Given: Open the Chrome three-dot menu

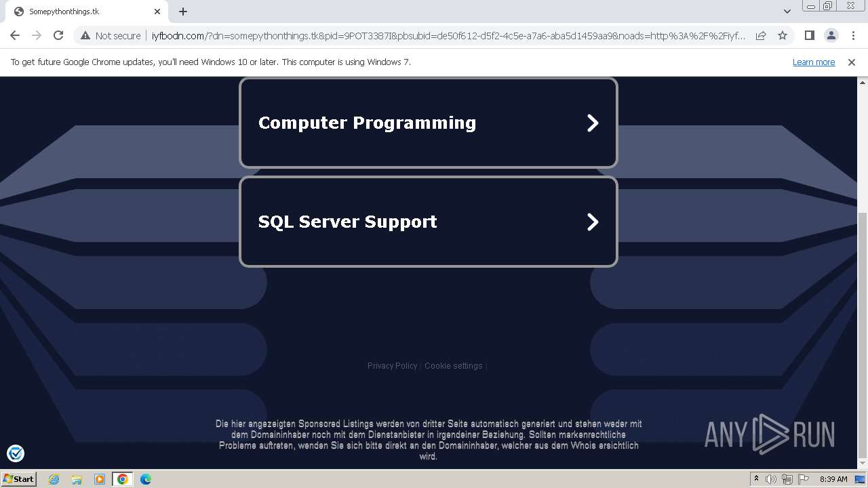Looking at the screenshot, I should (853, 35).
